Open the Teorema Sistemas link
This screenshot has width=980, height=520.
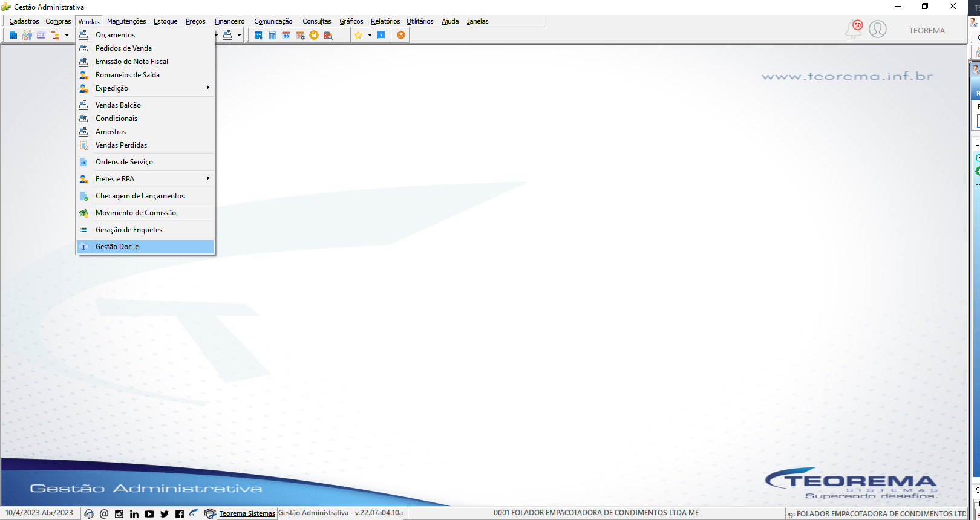247,513
